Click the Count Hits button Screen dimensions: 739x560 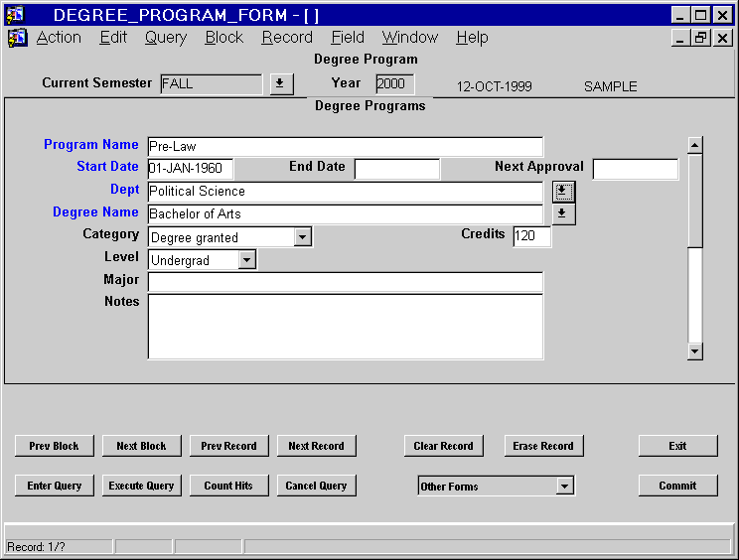(229, 486)
